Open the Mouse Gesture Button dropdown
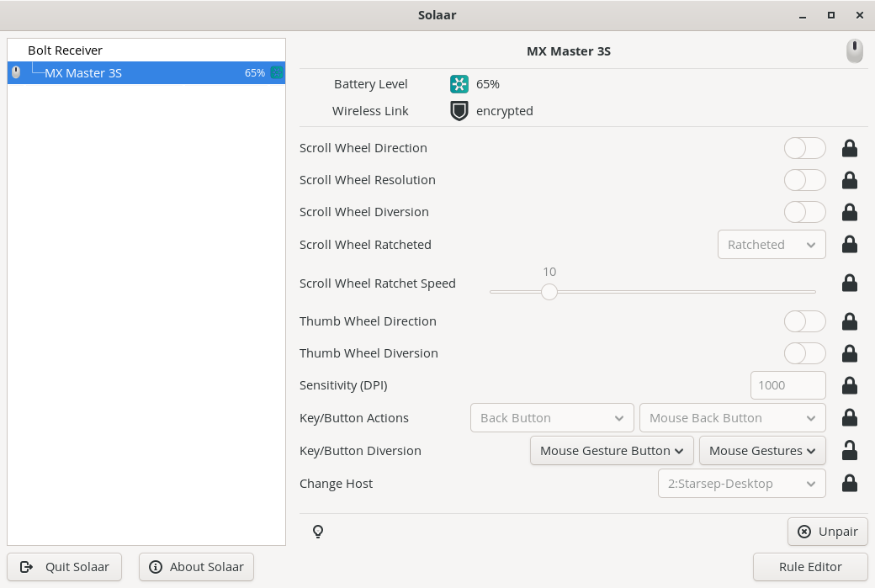The height and width of the screenshot is (588, 875). coord(612,451)
